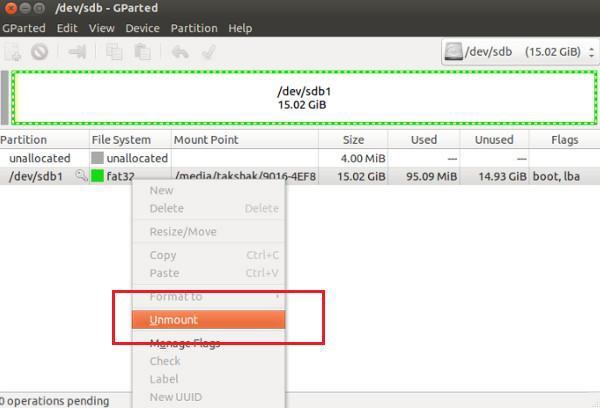Click the New partition toolbar icon
600x408 pixels.
(x=13, y=52)
